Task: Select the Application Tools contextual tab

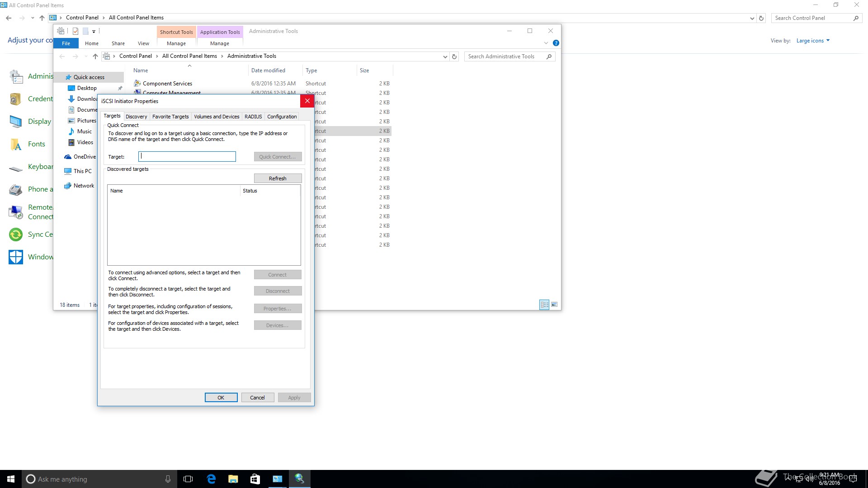Action: pyautogui.click(x=220, y=32)
